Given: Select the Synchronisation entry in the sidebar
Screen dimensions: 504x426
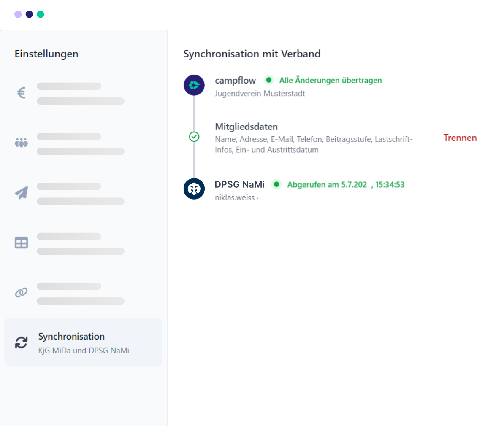Looking at the screenshot, I should [x=83, y=342].
